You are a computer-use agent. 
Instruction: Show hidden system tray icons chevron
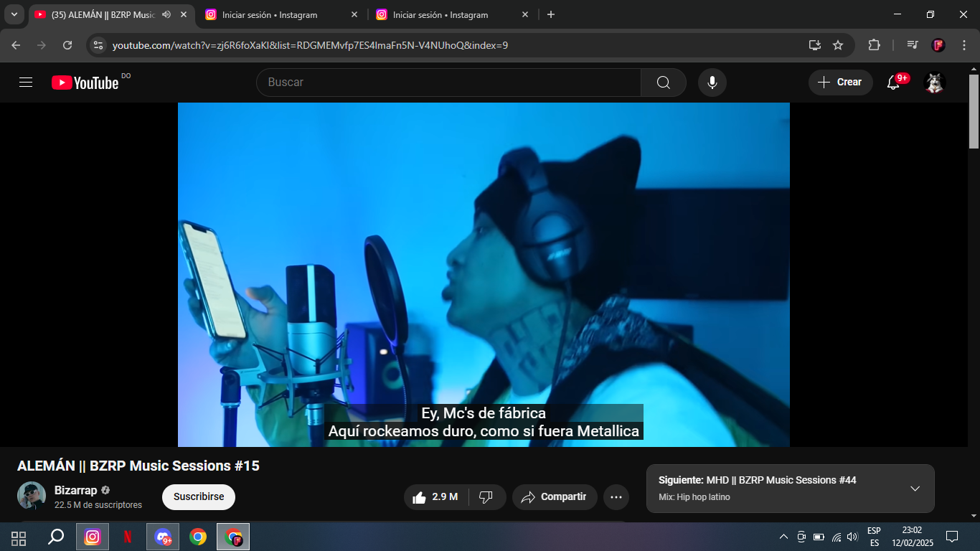coord(783,537)
